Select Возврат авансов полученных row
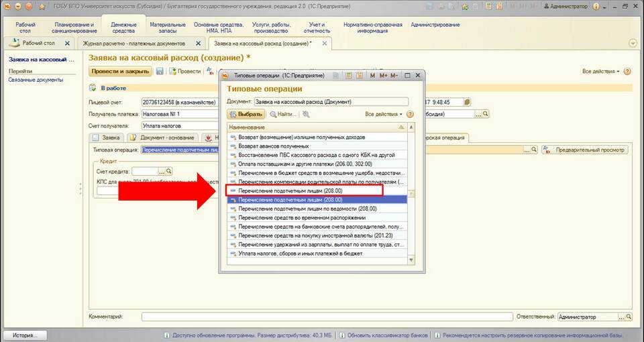Viewport: 644px width, 342px height. [317, 146]
